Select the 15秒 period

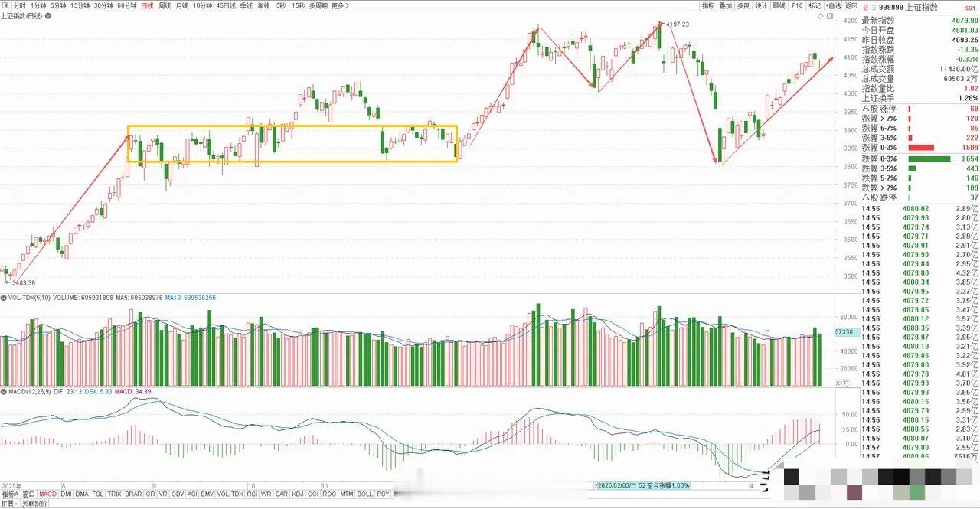pos(298,5)
